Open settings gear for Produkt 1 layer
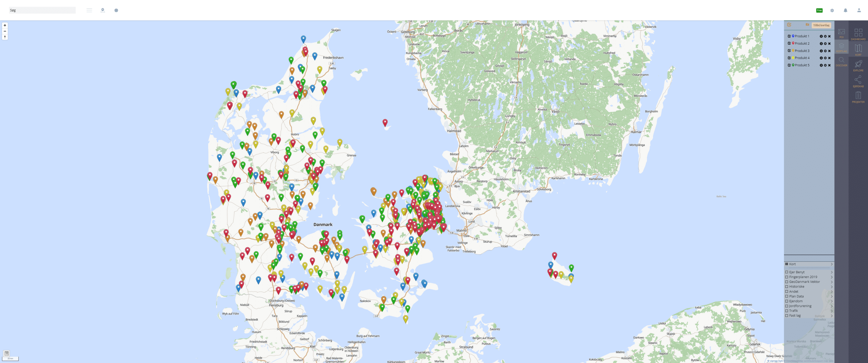This screenshot has width=868, height=363. point(825,36)
